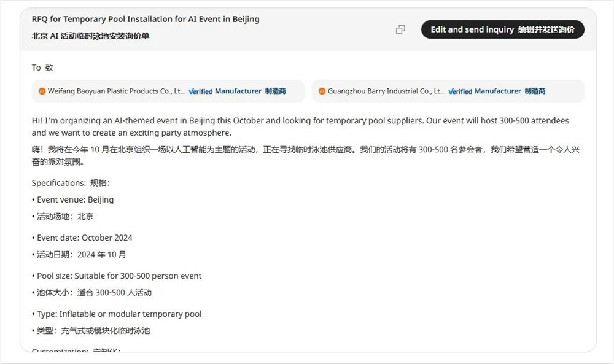
Task: Click the Verified badge on Guangzhou Barry chip
Action: point(460,91)
